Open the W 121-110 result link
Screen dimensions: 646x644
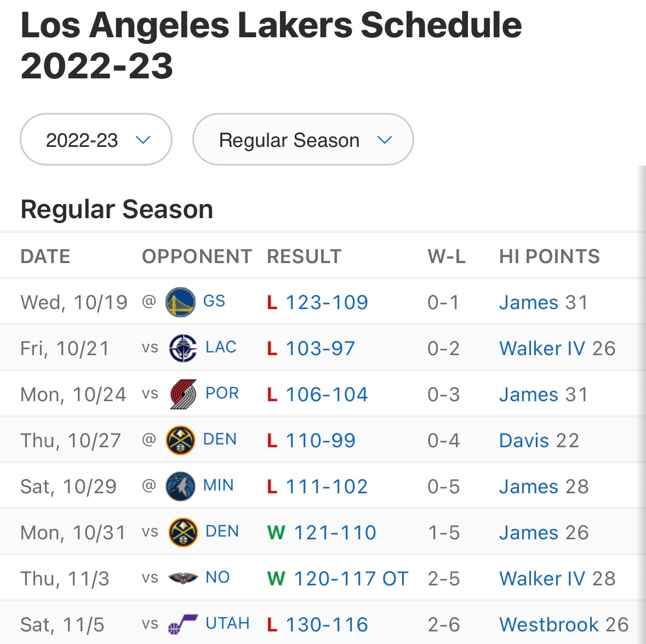(335, 532)
